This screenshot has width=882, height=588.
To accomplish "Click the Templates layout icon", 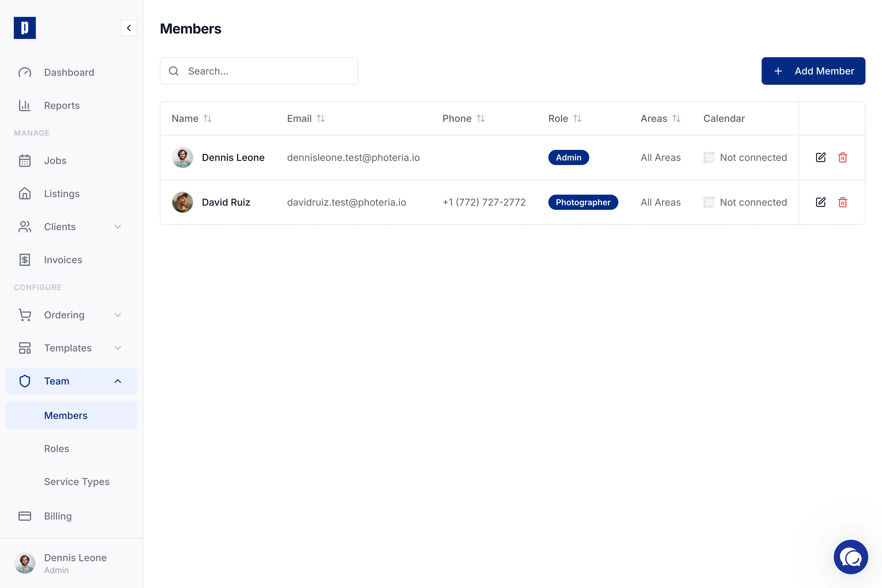I will (x=25, y=348).
